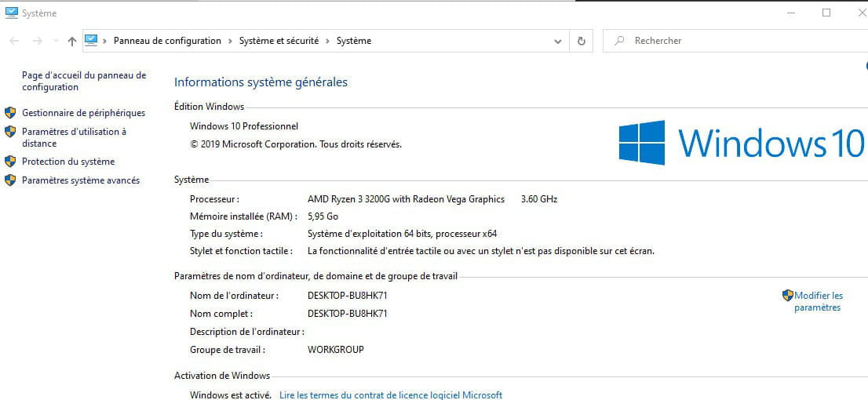868x400 pixels.
Task: Go up one level with Up arrow
Action: (x=72, y=41)
